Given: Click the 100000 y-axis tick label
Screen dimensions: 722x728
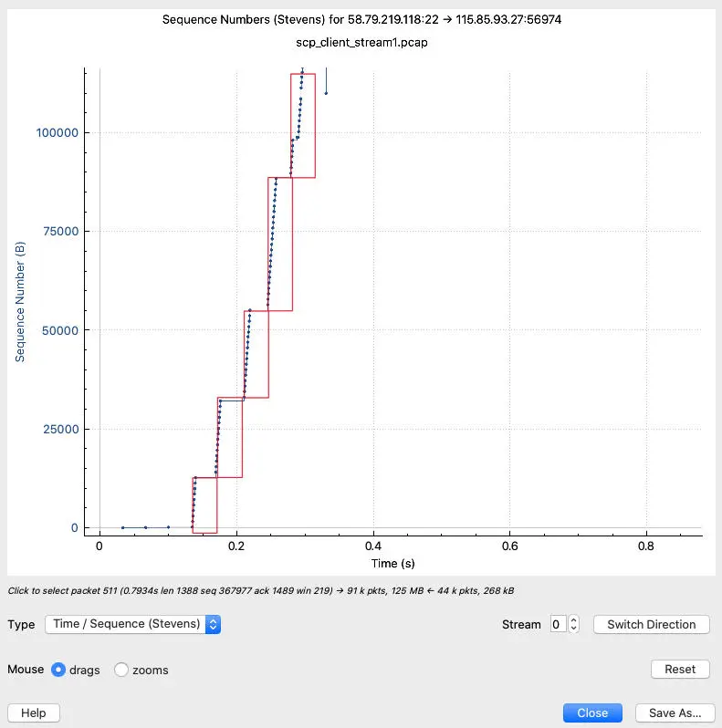Looking at the screenshot, I should [58, 133].
